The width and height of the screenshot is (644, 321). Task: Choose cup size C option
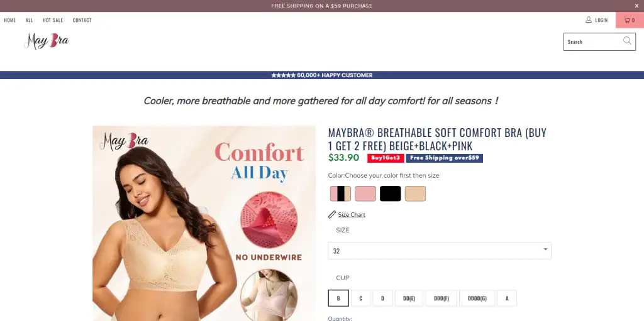click(361, 298)
